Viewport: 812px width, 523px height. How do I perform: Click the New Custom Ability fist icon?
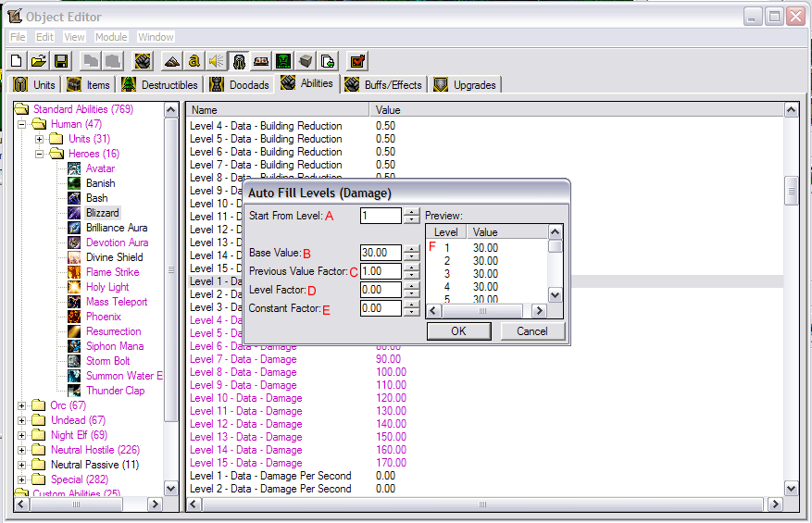(143, 61)
